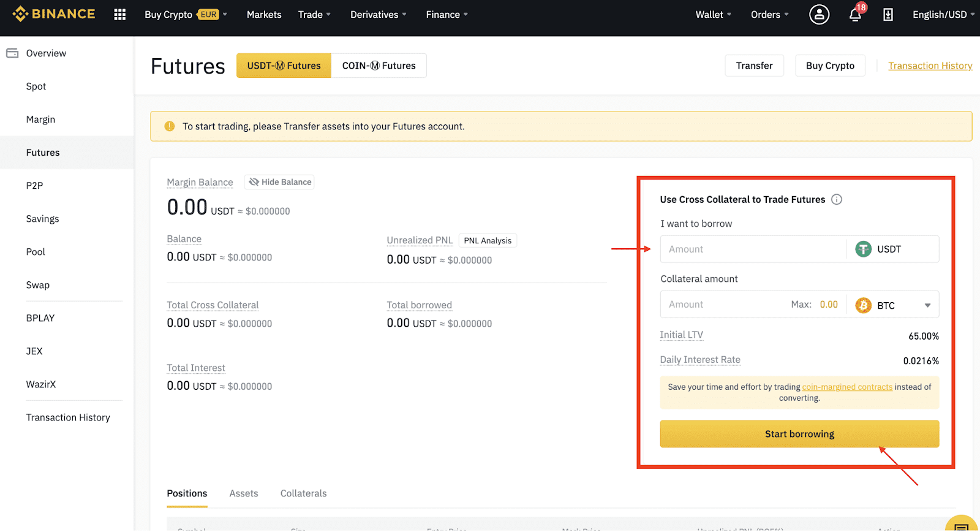The width and height of the screenshot is (980, 532).
Task: Click the Overview wallet card icon
Action: 12,53
